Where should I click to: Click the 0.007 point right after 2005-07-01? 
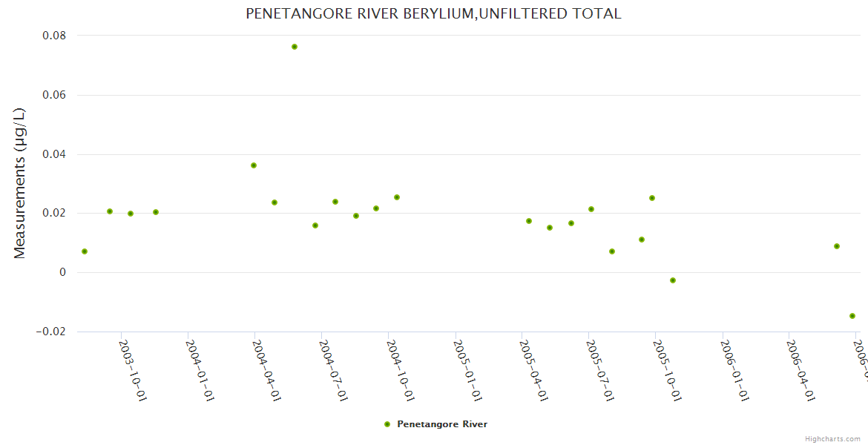(612, 251)
